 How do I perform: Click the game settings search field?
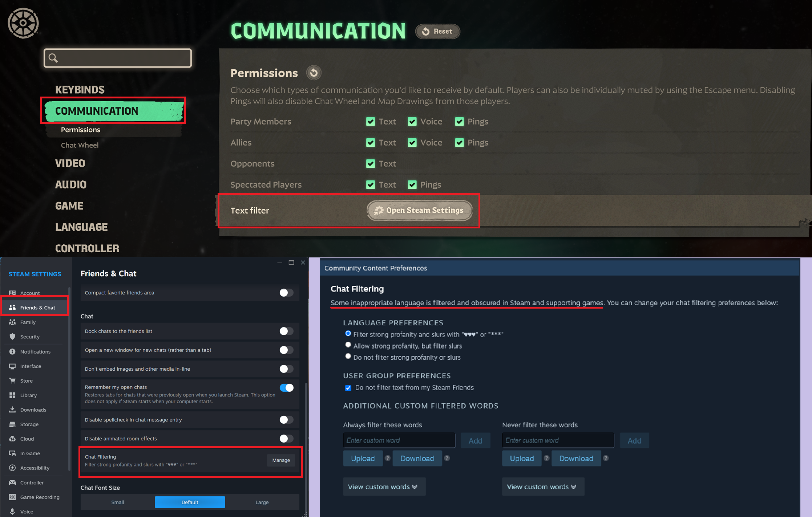pyautogui.click(x=118, y=58)
